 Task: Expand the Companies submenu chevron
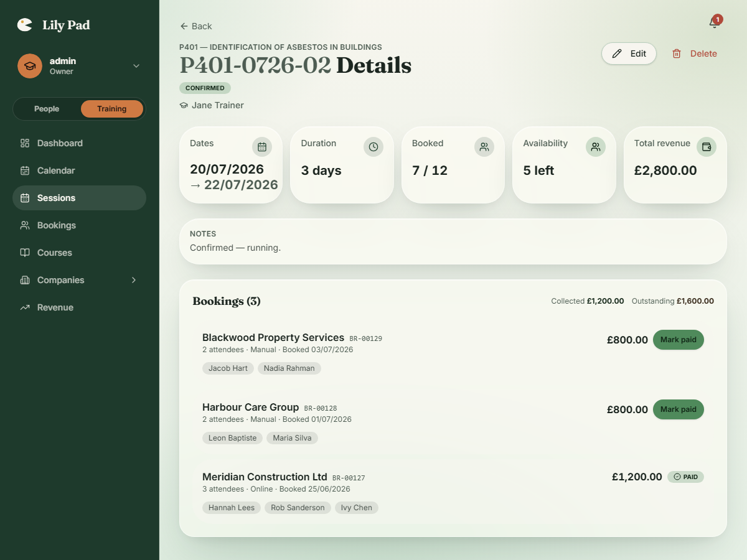tap(133, 280)
